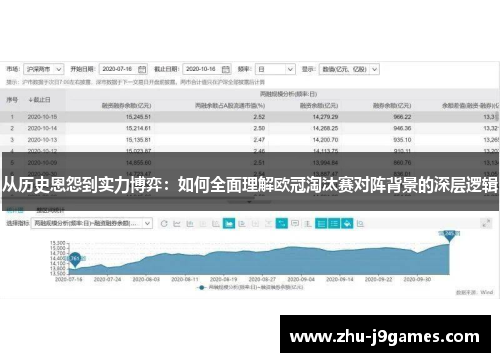Click the 融资余额(亿元) column header

(x=319, y=106)
